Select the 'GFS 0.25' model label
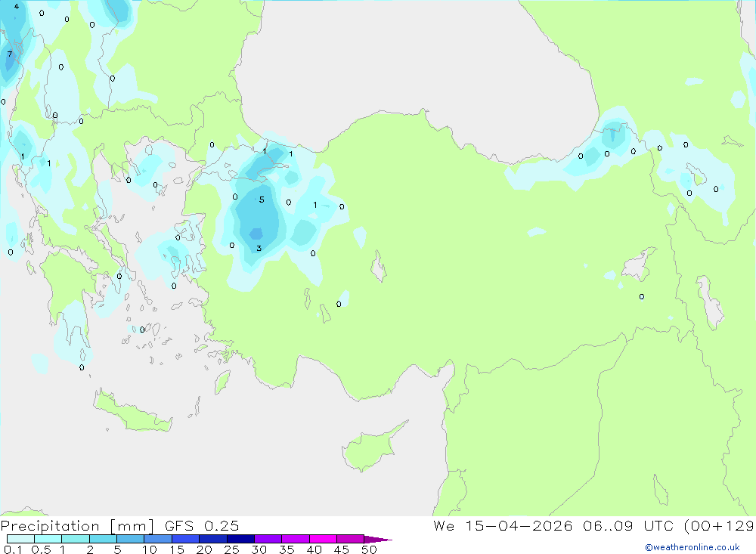Screen dimensions: 756x554 pos(202,525)
